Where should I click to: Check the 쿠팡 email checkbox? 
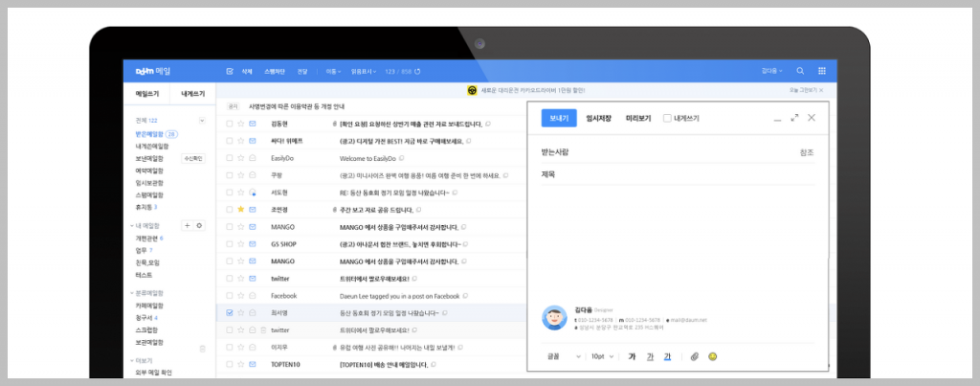coord(230,175)
